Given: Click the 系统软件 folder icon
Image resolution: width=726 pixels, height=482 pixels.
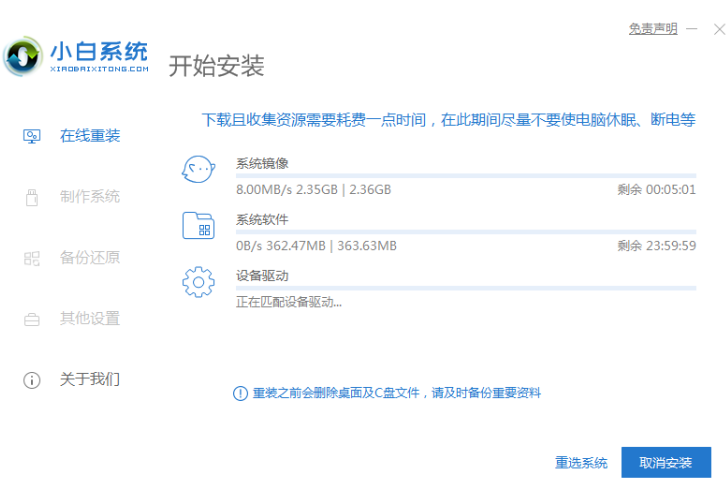Looking at the screenshot, I should [198, 225].
